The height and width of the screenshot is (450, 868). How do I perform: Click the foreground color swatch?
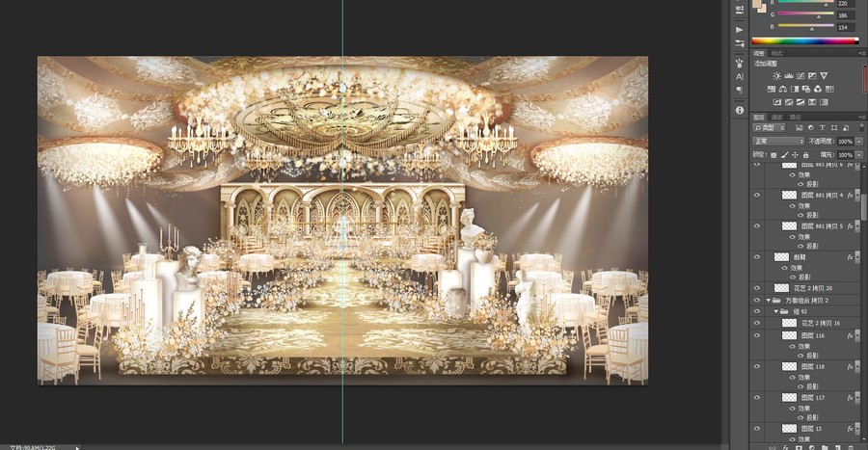click(x=758, y=4)
